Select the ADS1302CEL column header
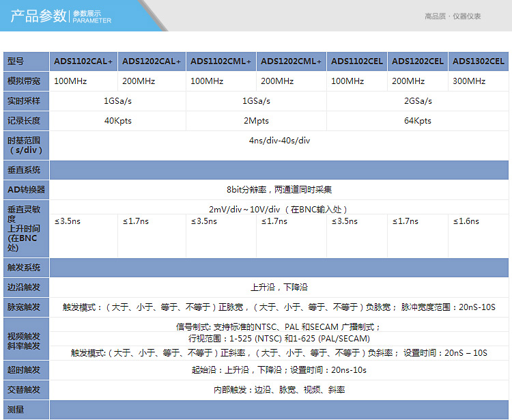The height and width of the screenshot is (420, 512). pyautogui.click(x=478, y=61)
